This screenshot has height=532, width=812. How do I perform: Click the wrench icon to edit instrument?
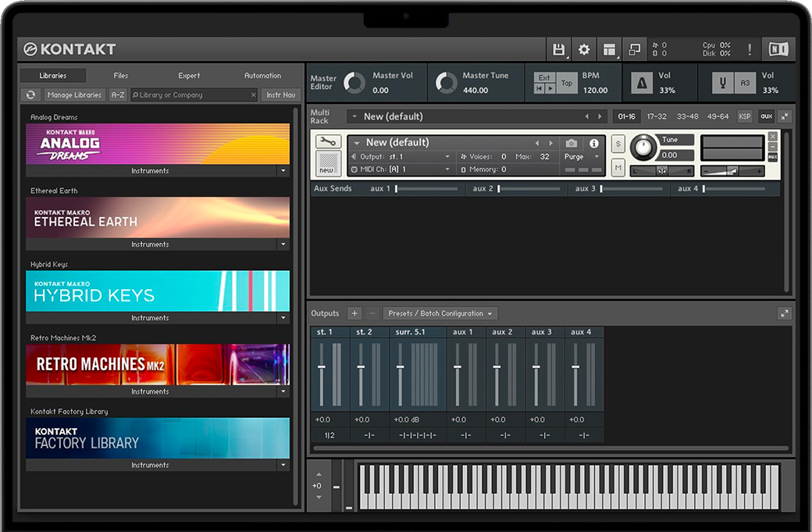click(x=329, y=141)
